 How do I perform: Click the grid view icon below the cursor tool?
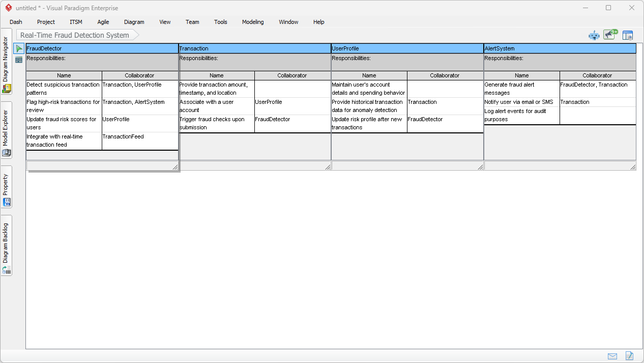(x=18, y=60)
